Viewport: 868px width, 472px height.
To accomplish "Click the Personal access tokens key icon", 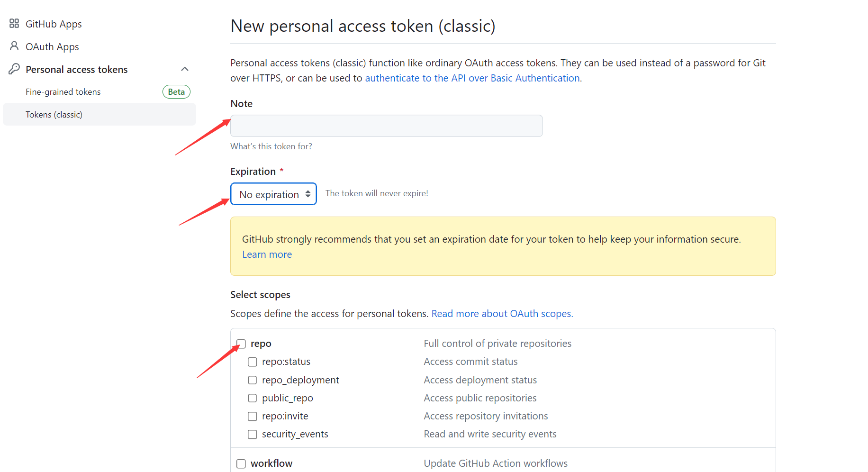I will point(14,69).
